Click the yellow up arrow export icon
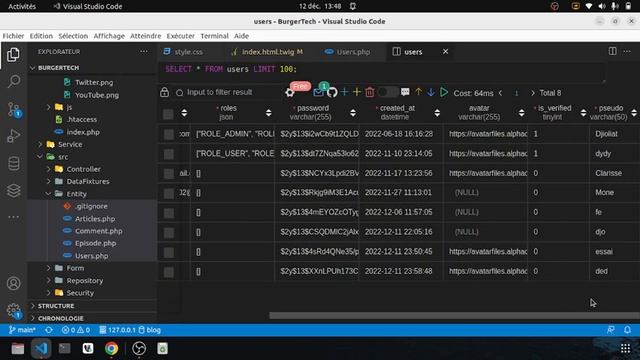This screenshot has width=640, height=360. (418, 92)
